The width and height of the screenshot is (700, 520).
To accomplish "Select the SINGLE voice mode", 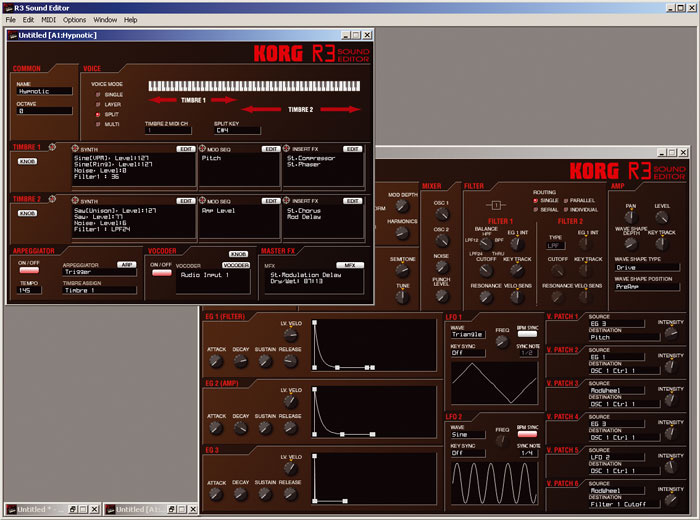I will [98, 95].
